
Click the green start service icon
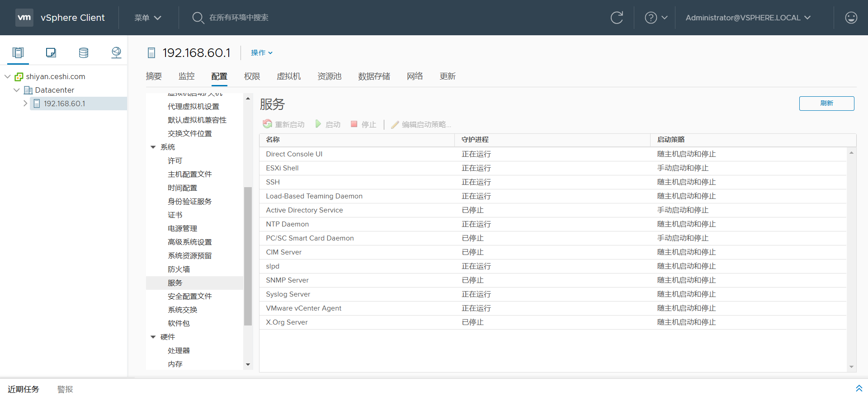pos(318,124)
